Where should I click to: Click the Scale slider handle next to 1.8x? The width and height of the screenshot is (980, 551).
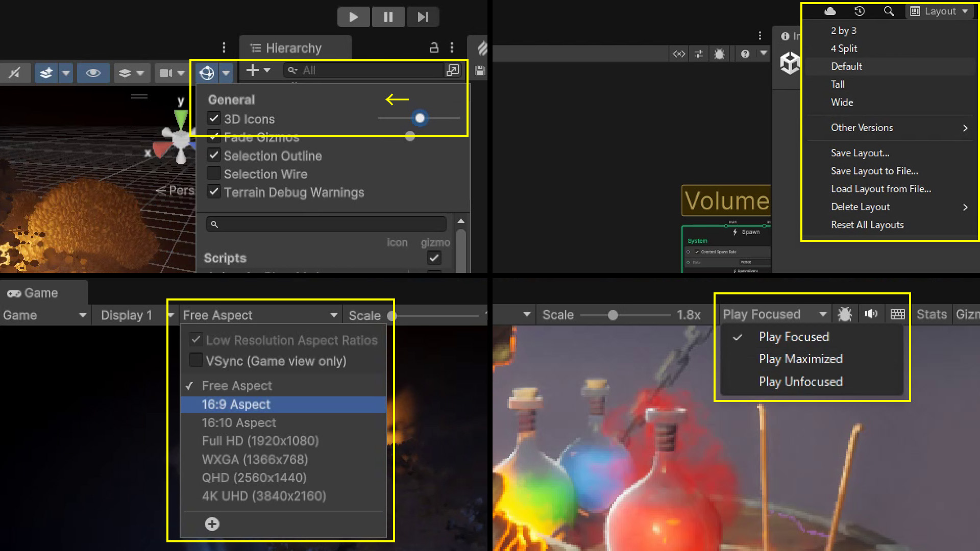(613, 315)
